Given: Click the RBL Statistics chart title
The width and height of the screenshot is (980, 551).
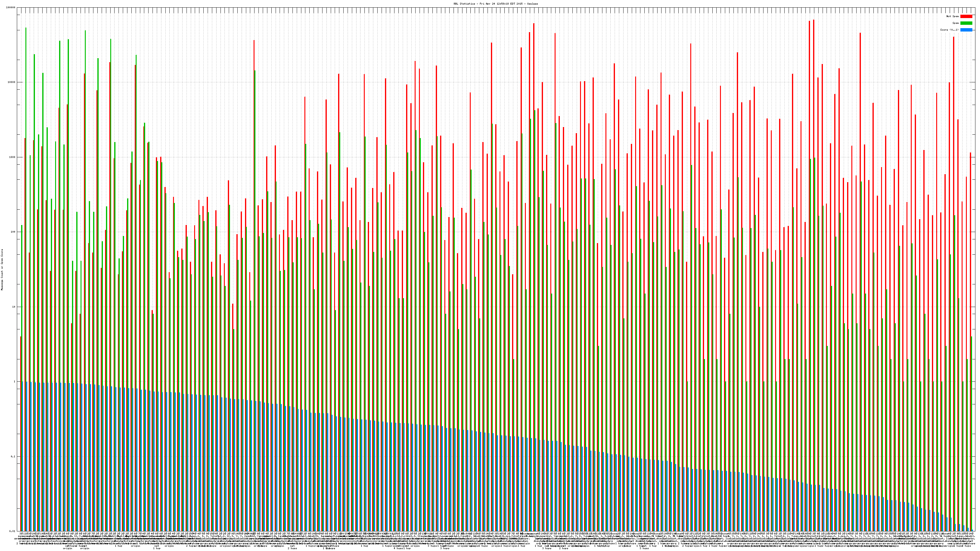Looking at the screenshot, I should 496,3.
